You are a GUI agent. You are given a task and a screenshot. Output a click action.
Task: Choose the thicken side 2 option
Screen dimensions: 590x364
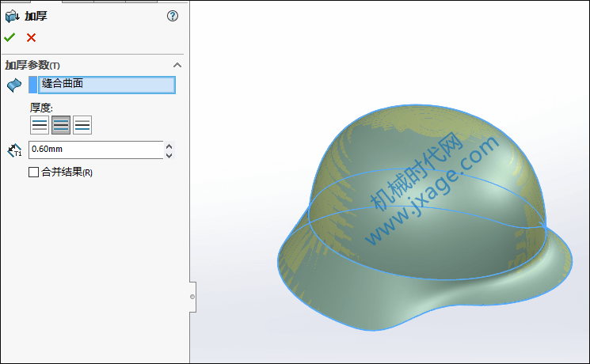(82, 125)
